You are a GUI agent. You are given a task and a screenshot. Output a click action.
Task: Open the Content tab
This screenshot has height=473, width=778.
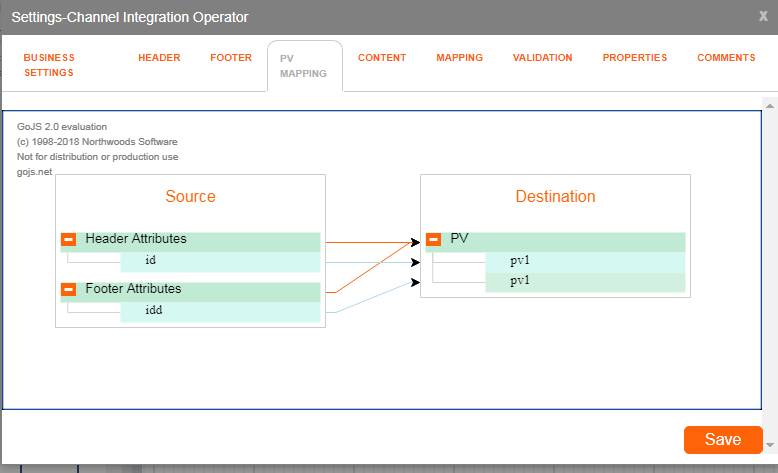(x=382, y=58)
